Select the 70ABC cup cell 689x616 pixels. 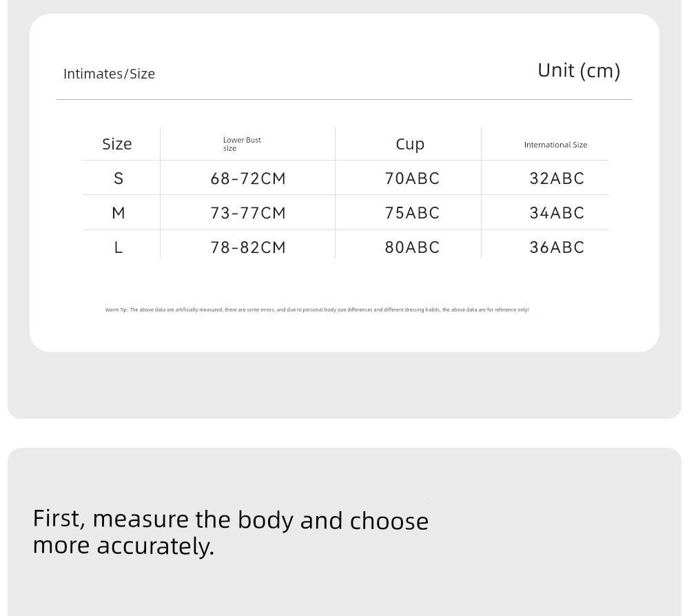point(412,178)
